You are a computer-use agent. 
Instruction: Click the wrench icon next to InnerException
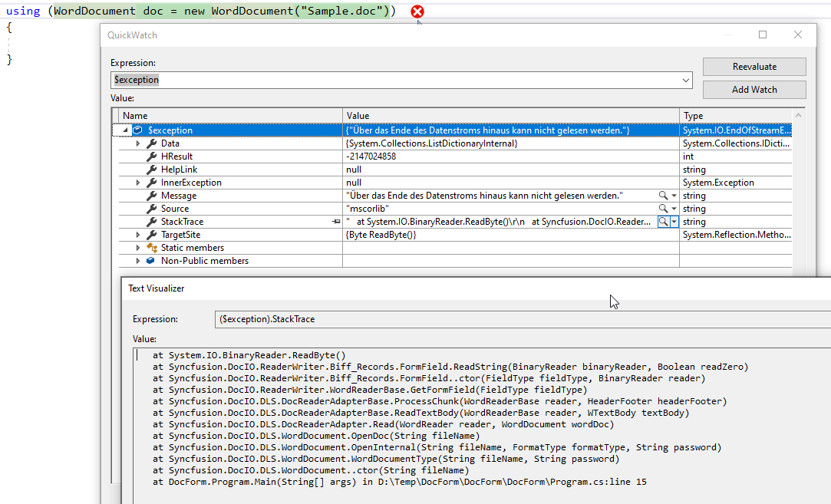pyautogui.click(x=152, y=183)
